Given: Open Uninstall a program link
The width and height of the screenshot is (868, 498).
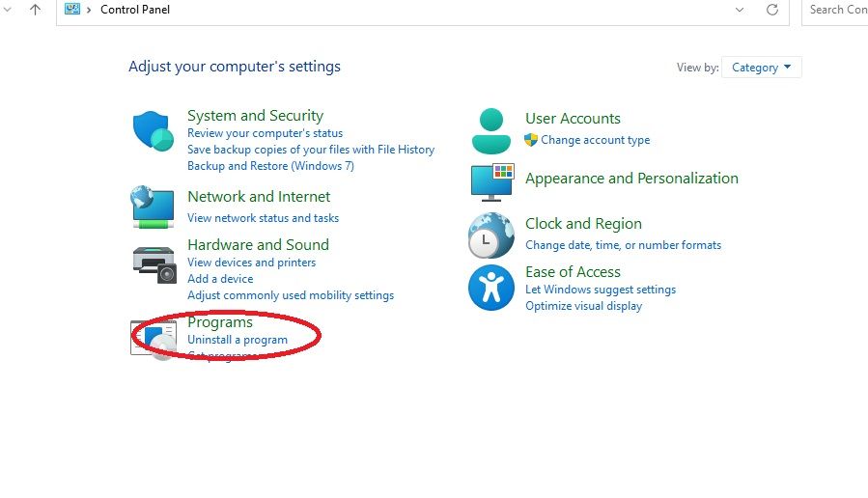Looking at the screenshot, I should click(238, 340).
